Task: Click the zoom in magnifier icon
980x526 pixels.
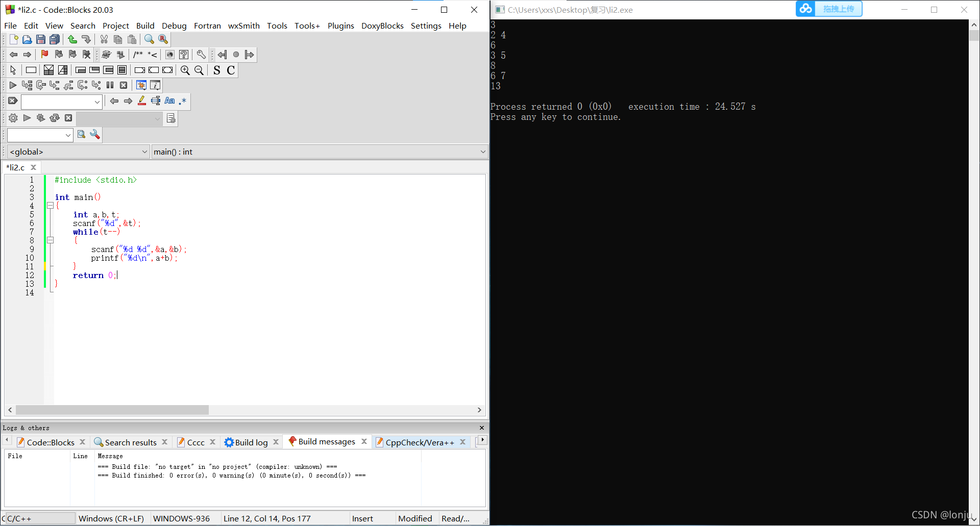Action: click(x=185, y=70)
